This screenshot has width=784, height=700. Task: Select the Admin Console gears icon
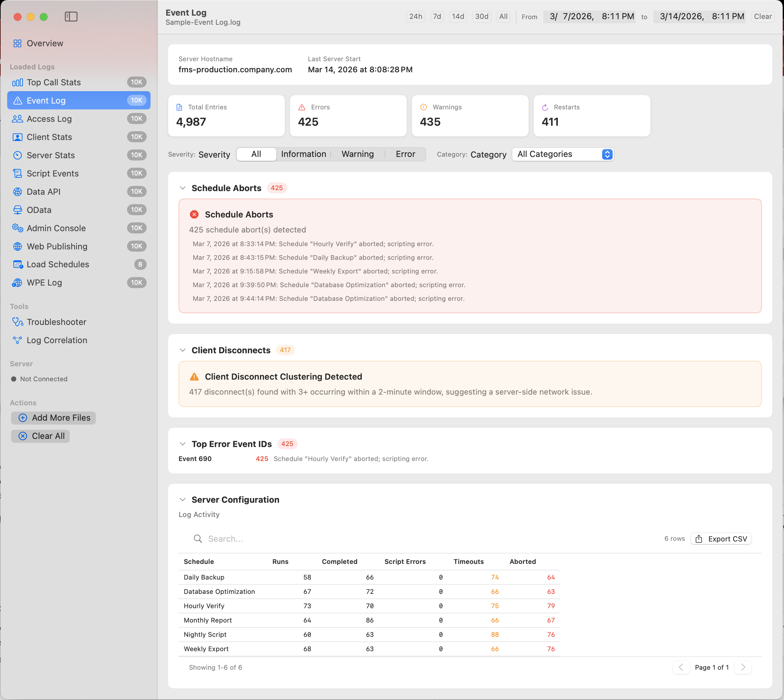point(17,228)
